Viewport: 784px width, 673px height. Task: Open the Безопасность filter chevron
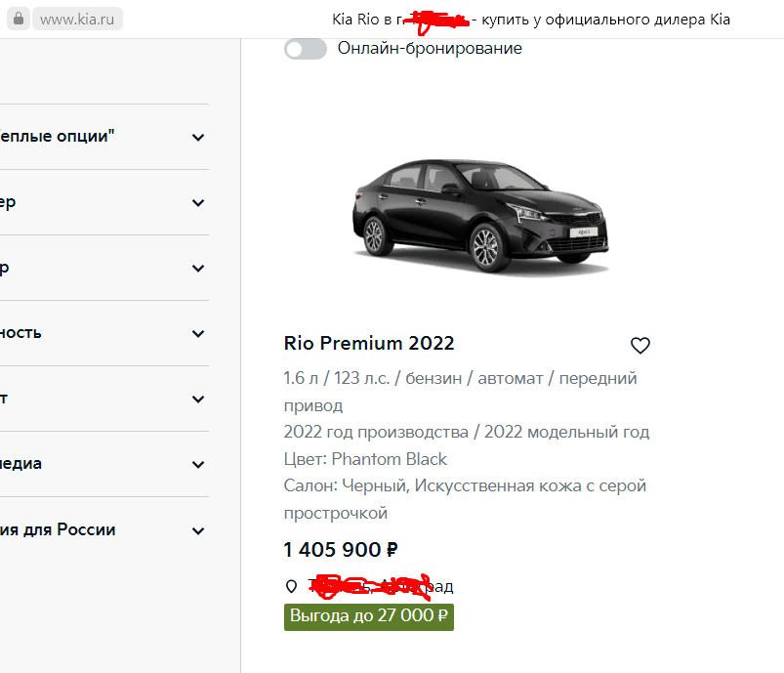198,334
